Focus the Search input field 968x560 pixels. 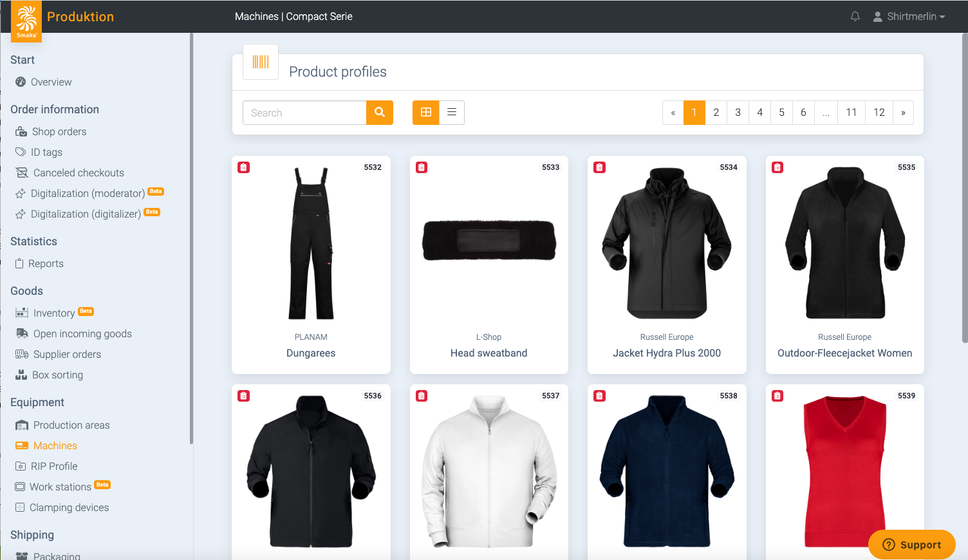(304, 113)
